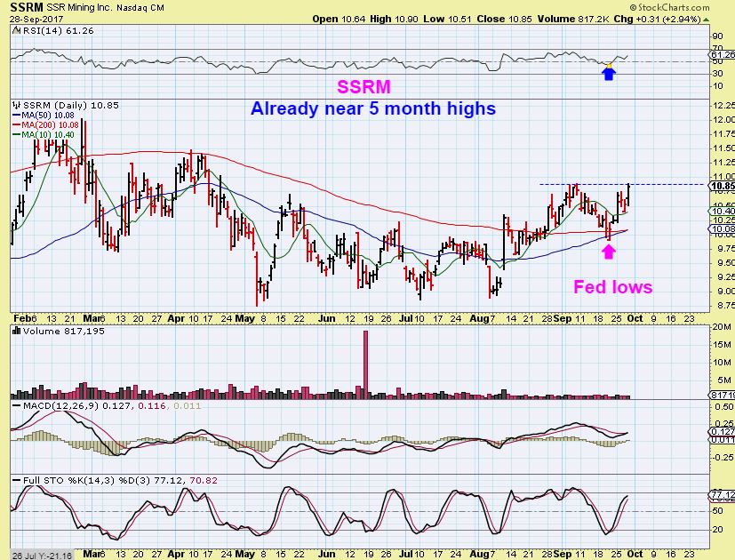735x560 pixels.
Task: Click the 61.26 RSI value tag on right axis
Action: pyautogui.click(x=723, y=55)
